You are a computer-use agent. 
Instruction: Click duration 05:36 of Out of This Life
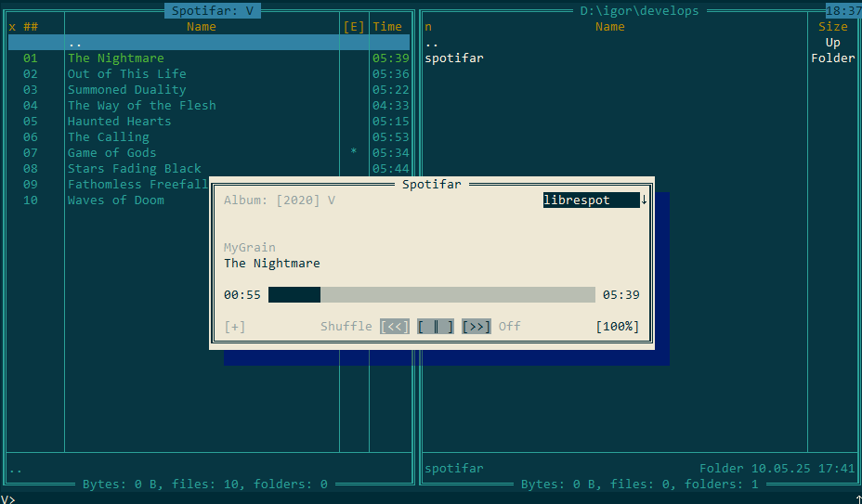pyautogui.click(x=391, y=74)
